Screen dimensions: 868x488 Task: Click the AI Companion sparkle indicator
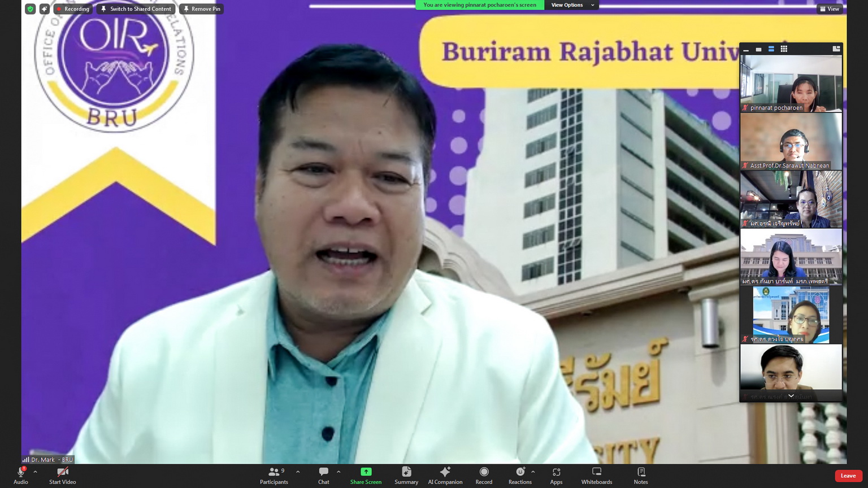click(44, 9)
